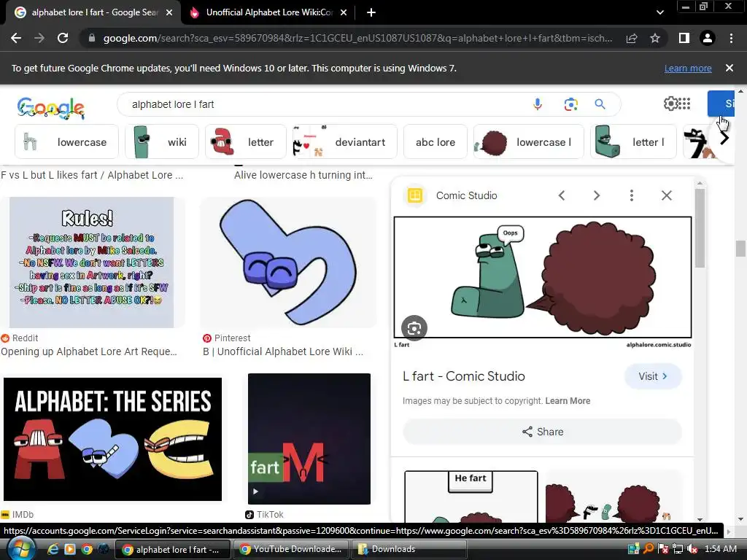The height and width of the screenshot is (560, 747).
Task: Open Chrome's three-dot menu
Action: pos(731,38)
